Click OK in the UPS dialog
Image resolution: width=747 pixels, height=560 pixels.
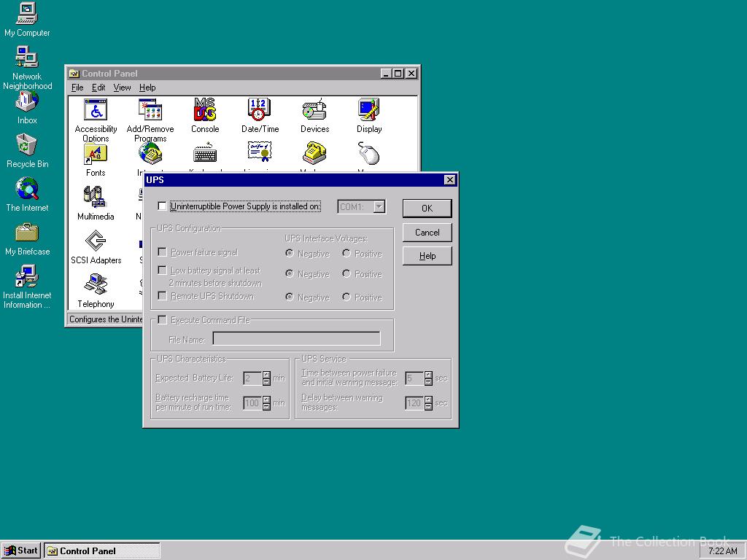(x=427, y=208)
